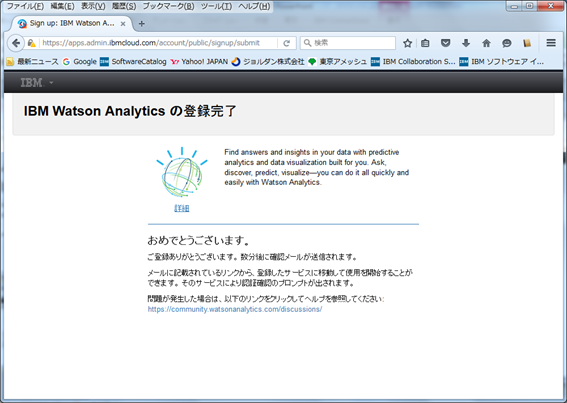Open the Google bookmark

tap(80, 61)
